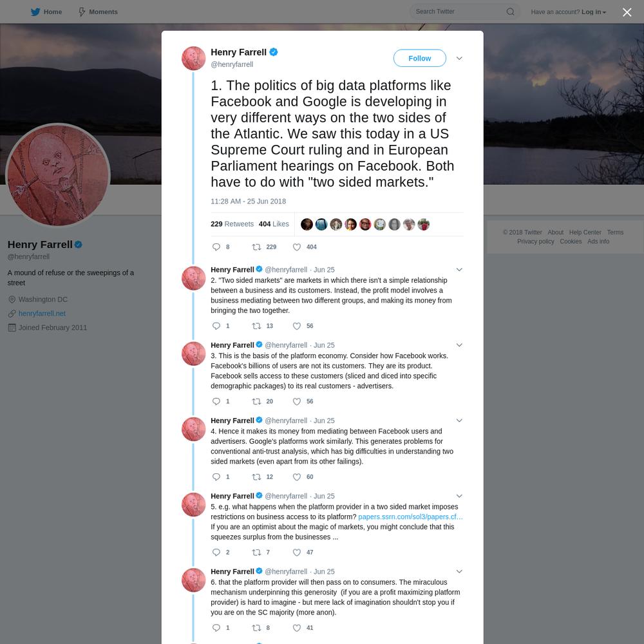Click the Search Twitter input field
The height and width of the screenshot is (644, 644).
point(458,12)
